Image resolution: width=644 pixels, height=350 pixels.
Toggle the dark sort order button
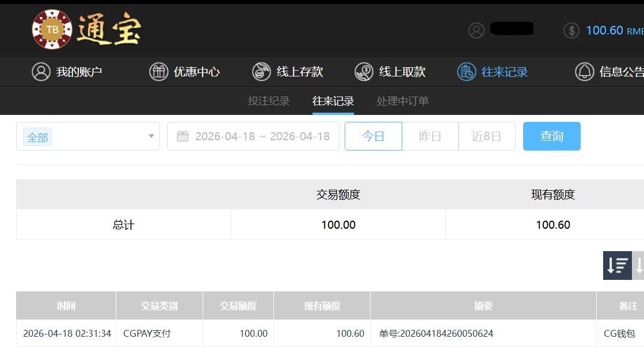[617, 266]
